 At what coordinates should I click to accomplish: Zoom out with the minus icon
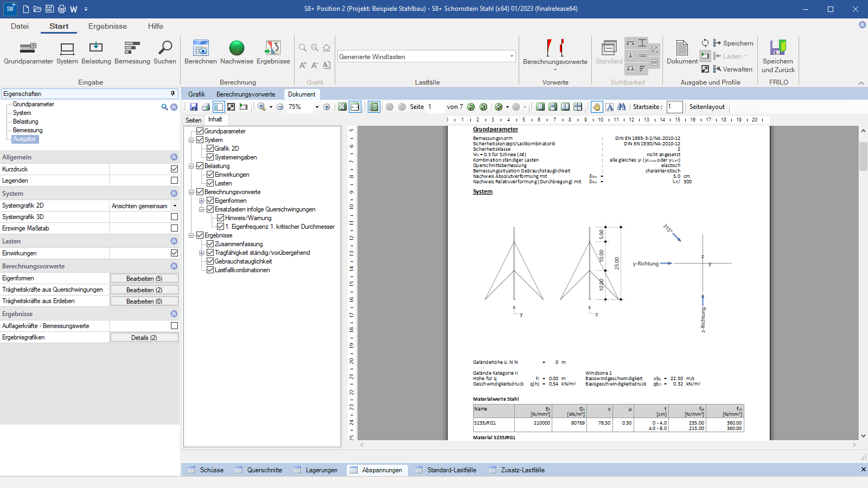[280, 107]
